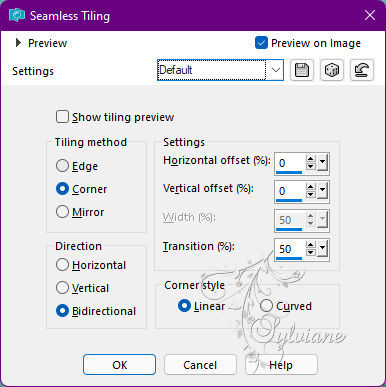The height and width of the screenshot is (387, 386).
Task: Increase Transition value with up arrow
Action: pos(311,245)
